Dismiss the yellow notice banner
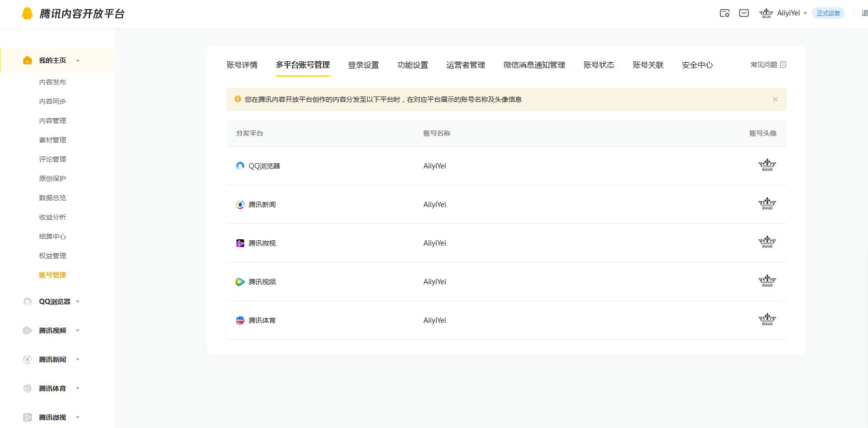The height and width of the screenshot is (428, 868). click(x=775, y=99)
